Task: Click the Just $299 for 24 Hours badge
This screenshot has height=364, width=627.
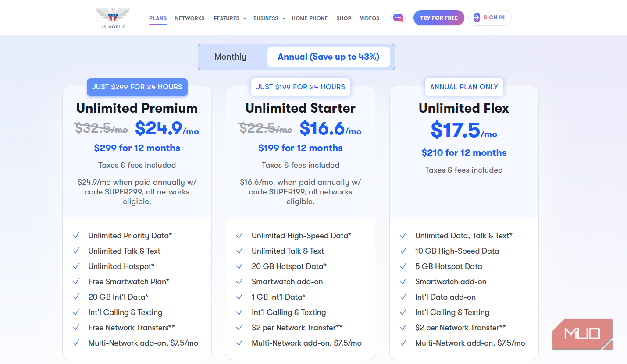Action: (137, 87)
